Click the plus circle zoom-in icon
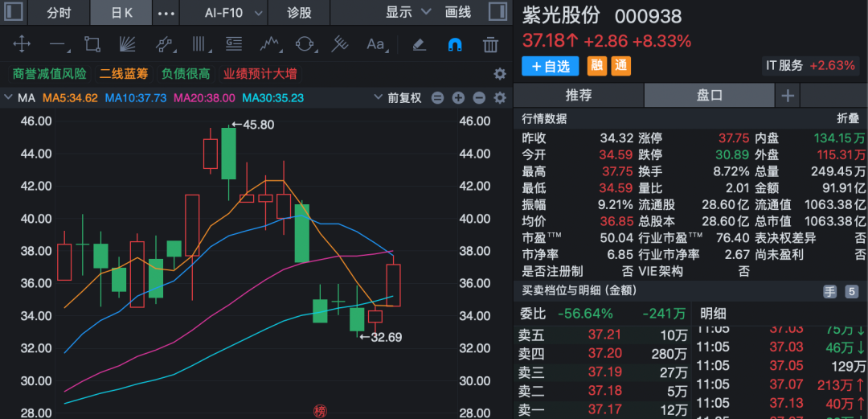Screen dimensions: 868x419 [x=458, y=98]
